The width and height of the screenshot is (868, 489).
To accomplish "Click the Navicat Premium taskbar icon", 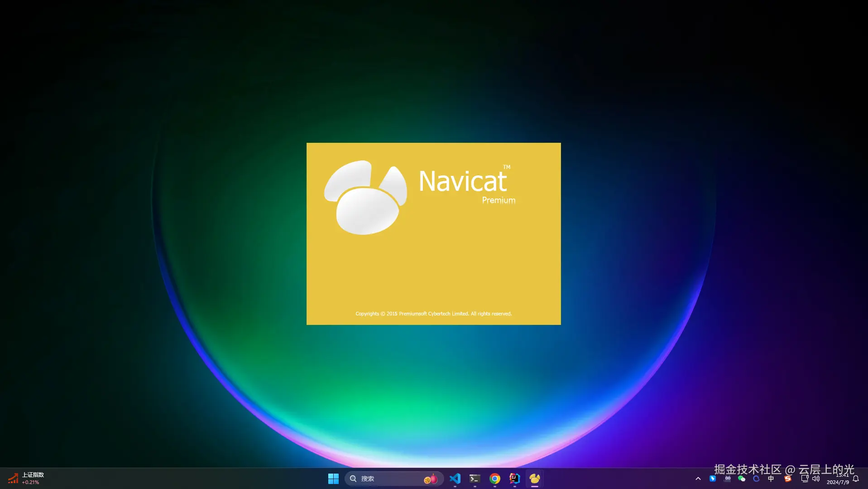I will 535,479.
